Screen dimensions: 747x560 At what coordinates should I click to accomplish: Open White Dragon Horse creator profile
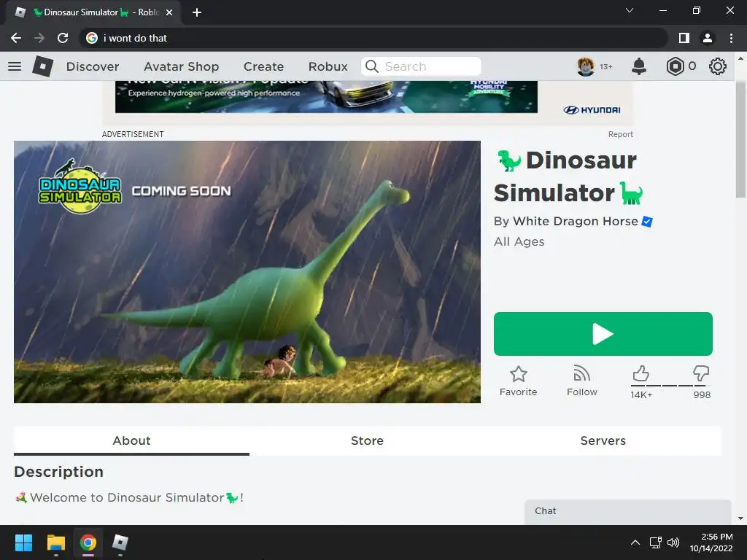575,222
